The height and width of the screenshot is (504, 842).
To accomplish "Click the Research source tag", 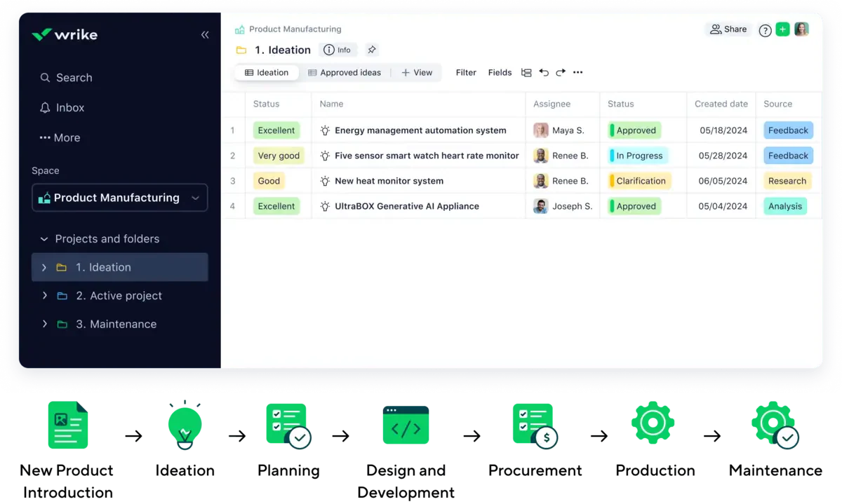I will [x=787, y=181].
